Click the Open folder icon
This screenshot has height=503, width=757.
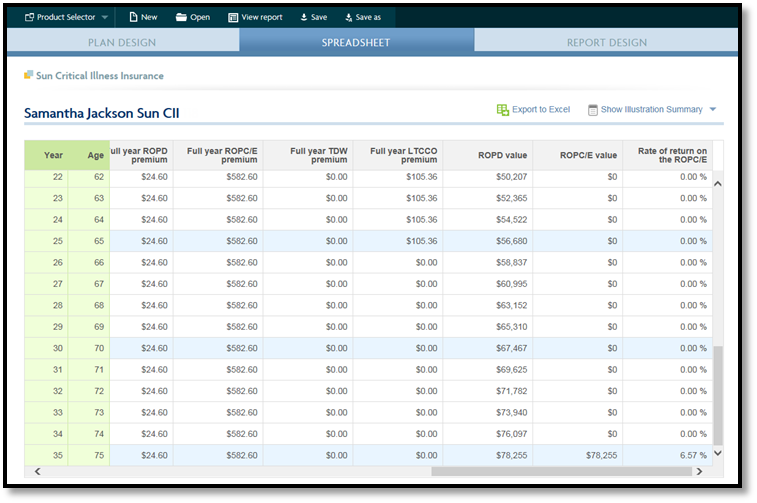[181, 17]
